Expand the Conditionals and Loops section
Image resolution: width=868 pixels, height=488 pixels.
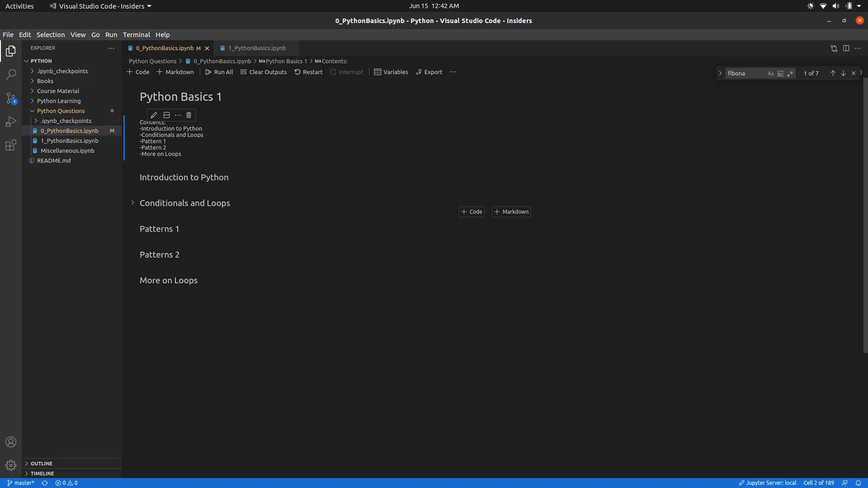tap(132, 203)
